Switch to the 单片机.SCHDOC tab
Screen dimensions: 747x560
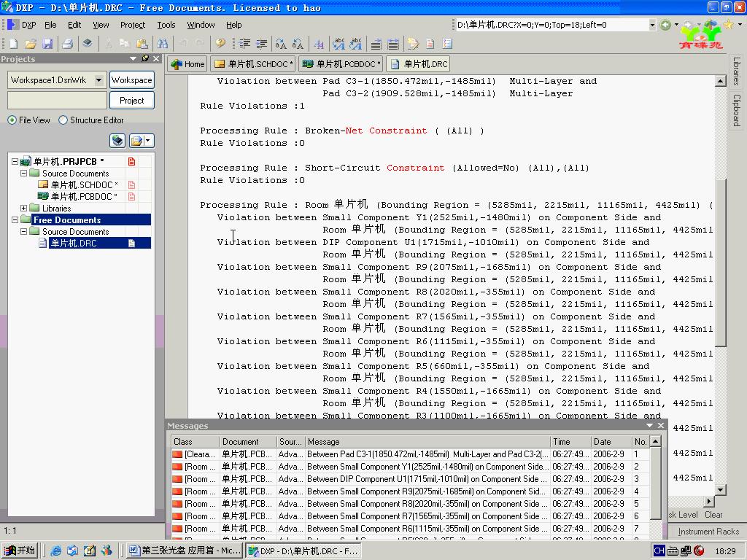pos(253,64)
